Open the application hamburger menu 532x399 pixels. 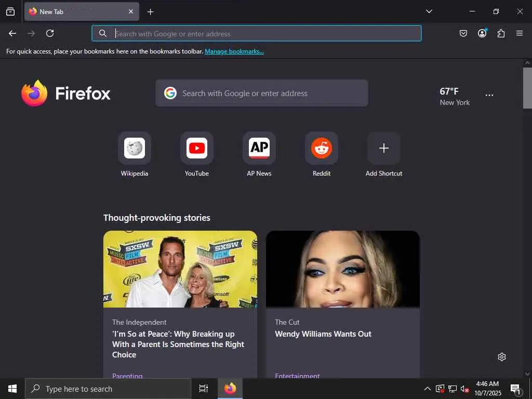click(520, 33)
